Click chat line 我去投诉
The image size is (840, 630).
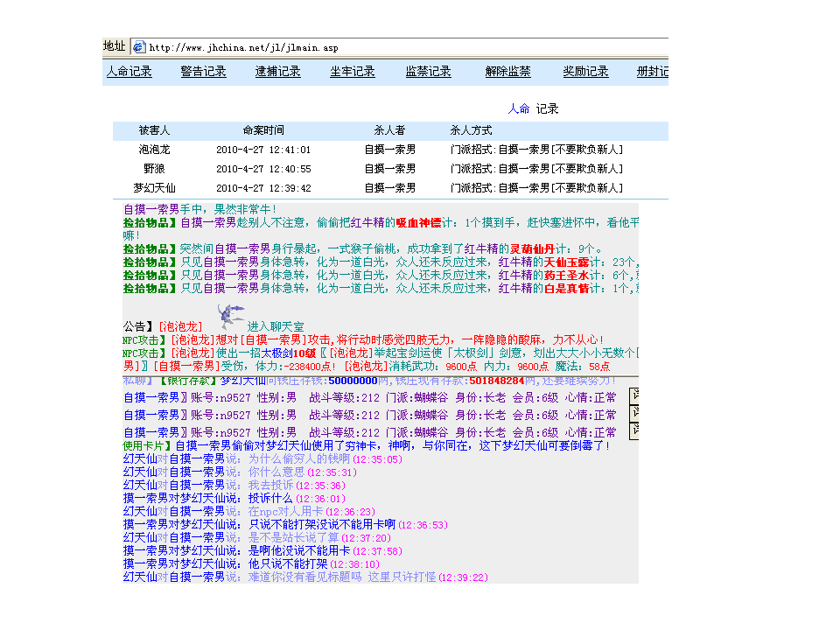[x=270, y=486]
